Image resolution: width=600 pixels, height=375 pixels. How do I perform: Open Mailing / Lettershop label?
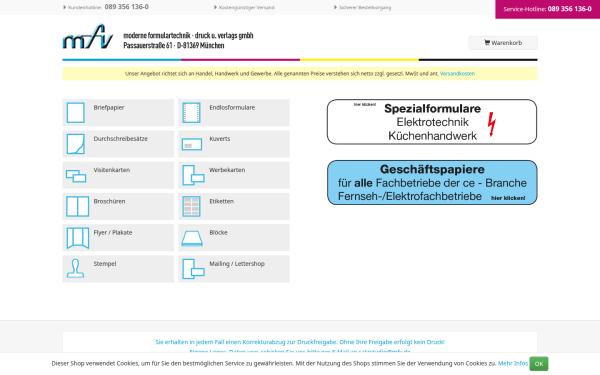[237, 264]
